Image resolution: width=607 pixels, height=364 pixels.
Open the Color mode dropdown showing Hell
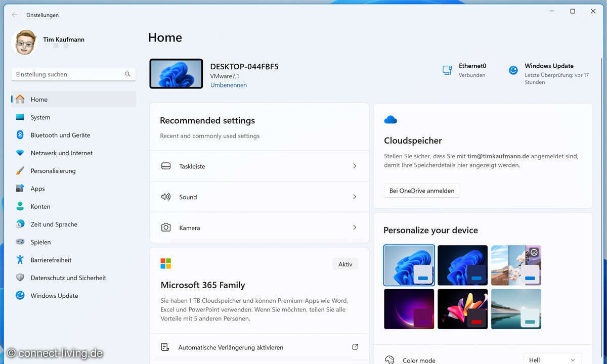click(552, 359)
